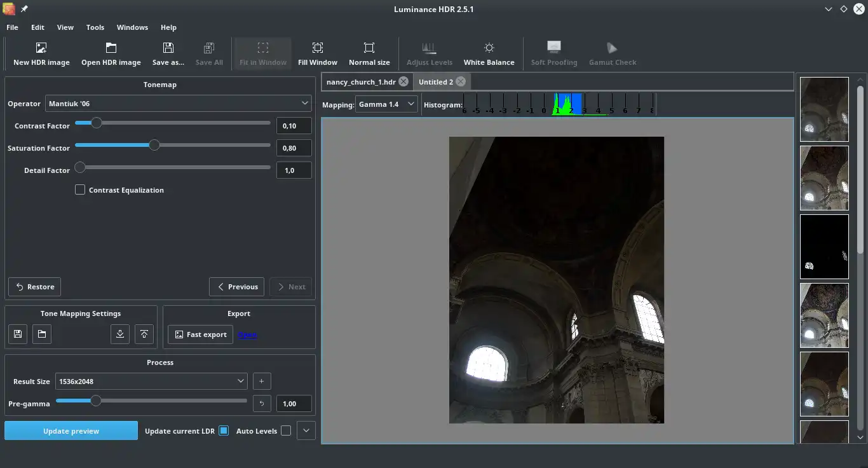Click the Save as toolbar icon

168,53
